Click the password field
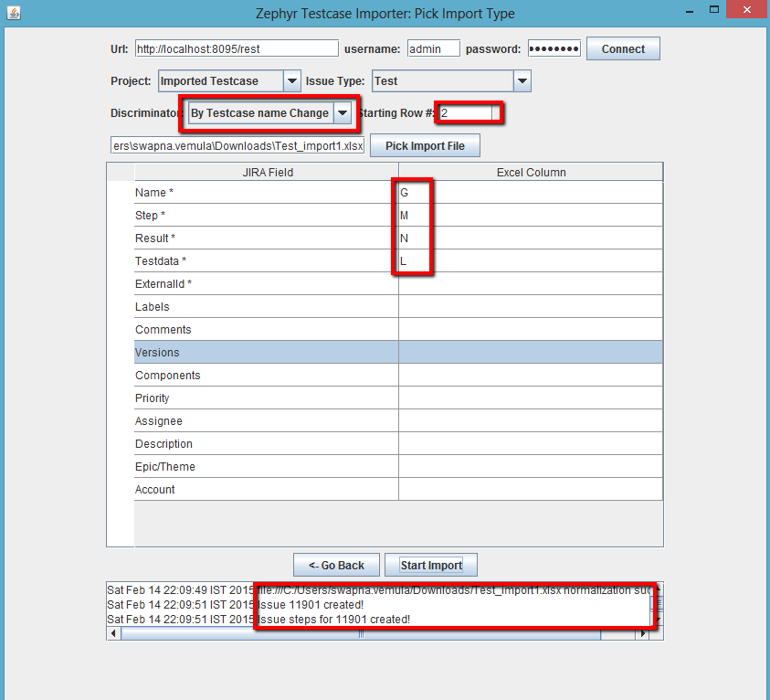Image resolution: width=770 pixels, height=700 pixels. (x=554, y=48)
